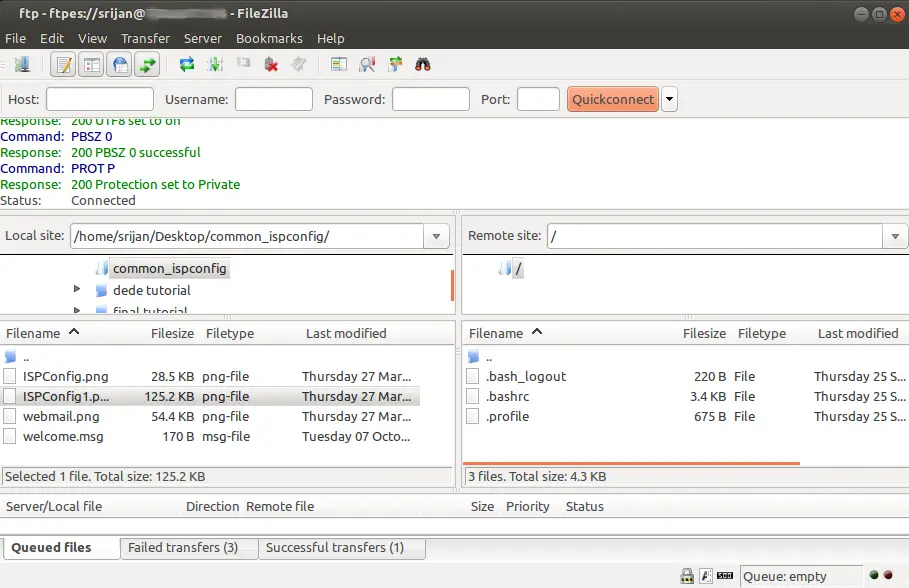Screen dimensions: 909x588
Task: Refresh the file and folder lists
Action: pos(187,64)
